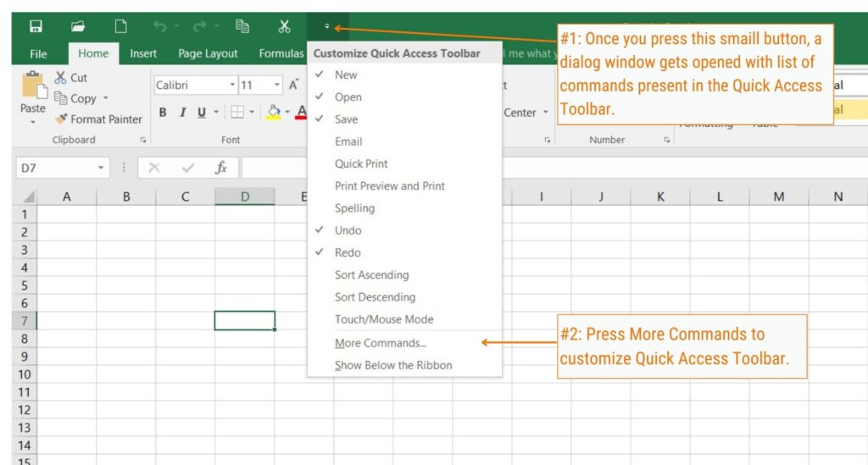Toggle Bold formatting button
The image size is (868, 465).
coord(163,113)
